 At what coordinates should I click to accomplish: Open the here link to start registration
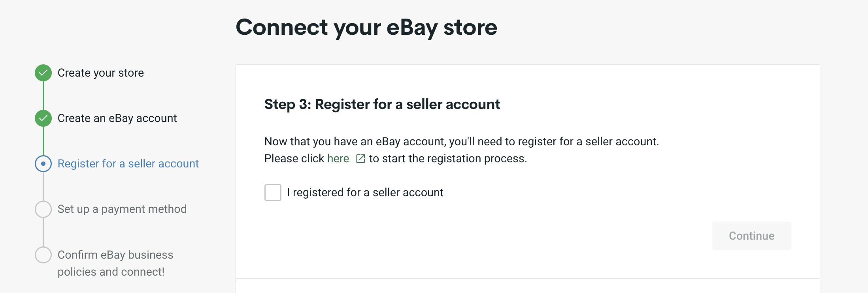pyautogui.click(x=338, y=158)
